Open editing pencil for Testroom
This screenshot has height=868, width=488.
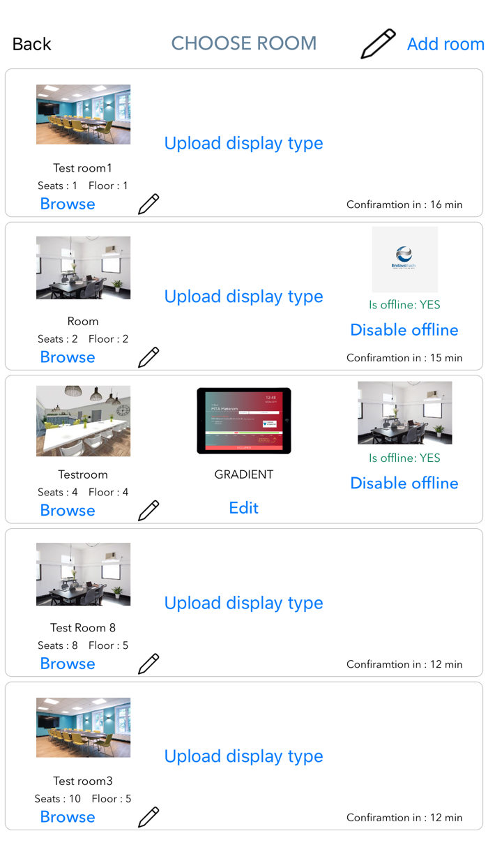pyautogui.click(x=148, y=510)
